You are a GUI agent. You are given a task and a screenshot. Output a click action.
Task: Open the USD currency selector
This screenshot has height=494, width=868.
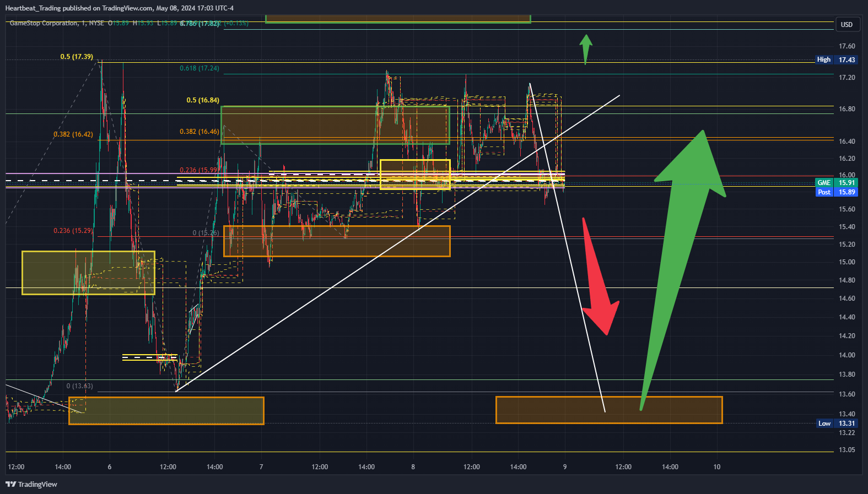tap(847, 25)
